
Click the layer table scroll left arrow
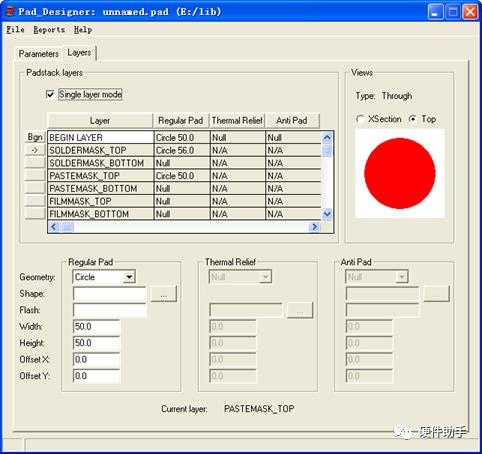pos(54,227)
